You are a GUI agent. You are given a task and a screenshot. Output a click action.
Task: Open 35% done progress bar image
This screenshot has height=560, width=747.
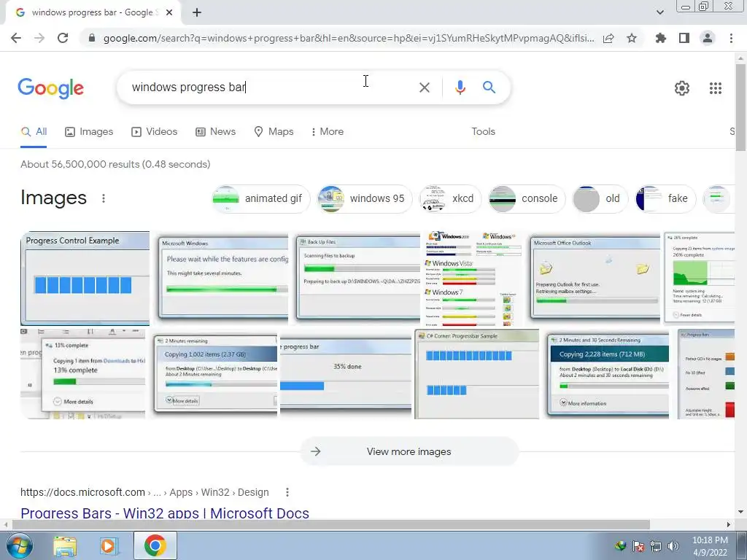tap(346, 374)
